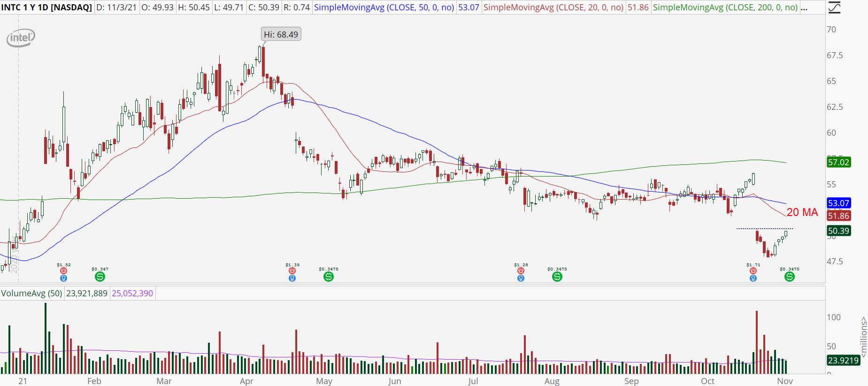Viewport: 868px width, 386px height.
Task: Click the purple 25,052,390 average volume value
Action: [132, 293]
